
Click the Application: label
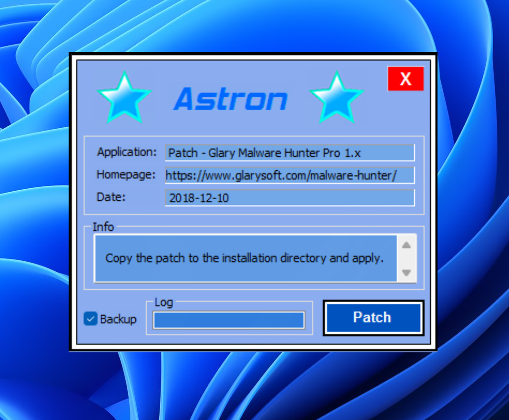pos(127,152)
